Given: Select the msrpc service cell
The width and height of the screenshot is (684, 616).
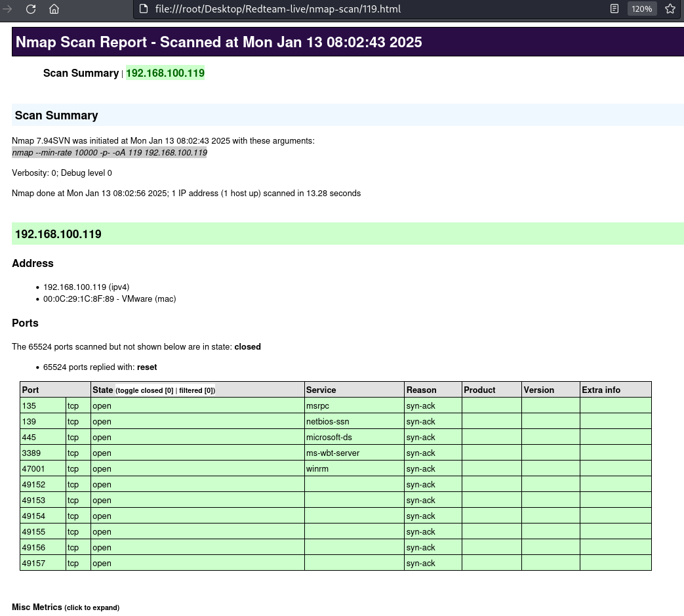Looking at the screenshot, I should (x=317, y=405).
